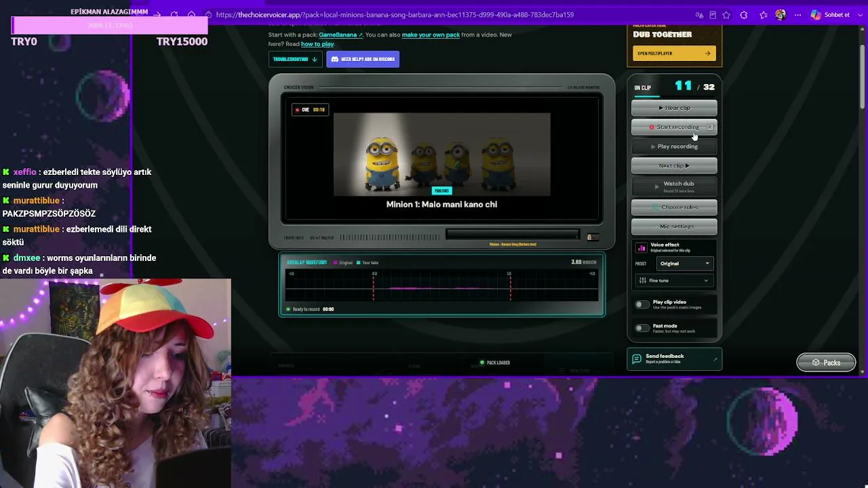Click the PACK LOADED status indicator
The height and width of the screenshot is (488, 868).
(x=495, y=363)
